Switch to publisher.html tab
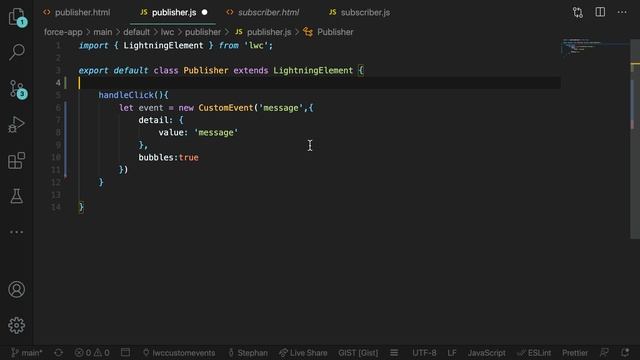 [x=77, y=13]
